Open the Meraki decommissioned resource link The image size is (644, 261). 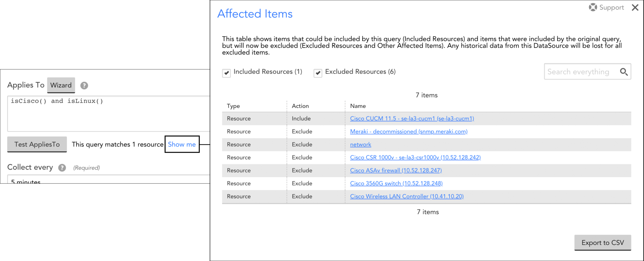pyautogui.click(x=408, y=132)
